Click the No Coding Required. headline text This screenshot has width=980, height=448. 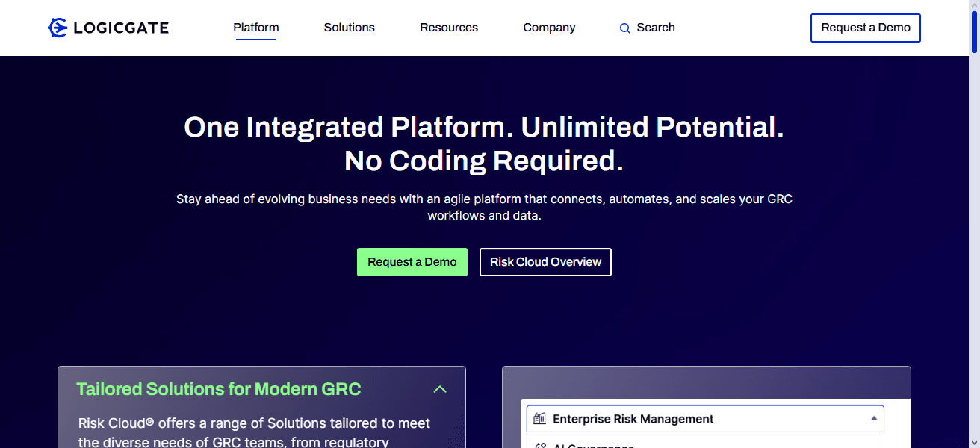tap(484, 161)
